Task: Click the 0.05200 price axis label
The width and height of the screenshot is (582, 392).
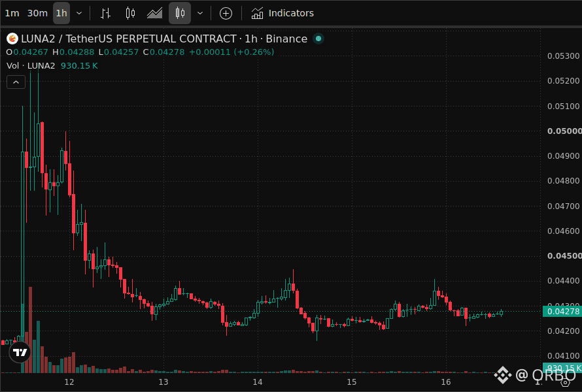Action: click(564, 81)
